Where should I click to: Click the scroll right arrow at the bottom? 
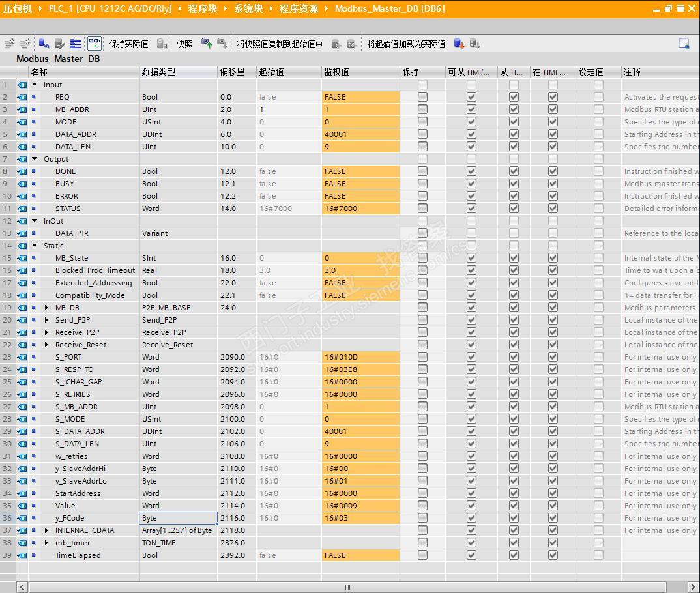point(693,586)
